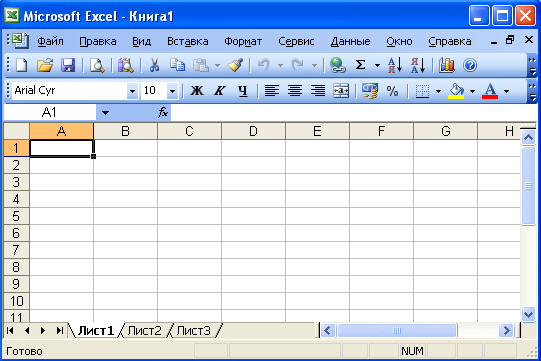
Task: Open Excel help question mark
Action: click(470, 65)
